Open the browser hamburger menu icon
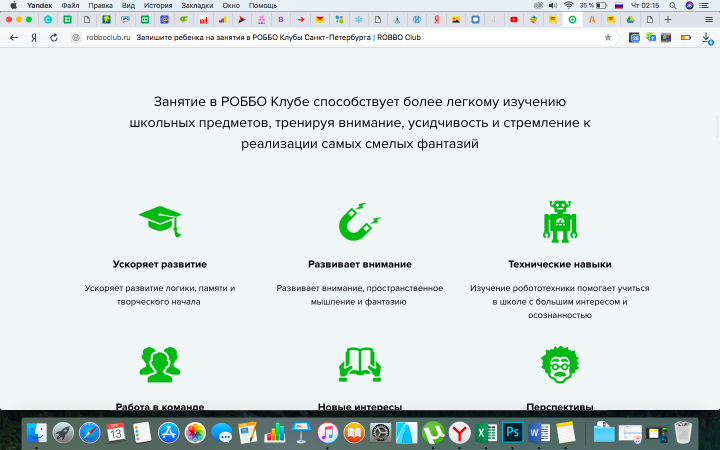The image size is (720, 450). point(709,19)
